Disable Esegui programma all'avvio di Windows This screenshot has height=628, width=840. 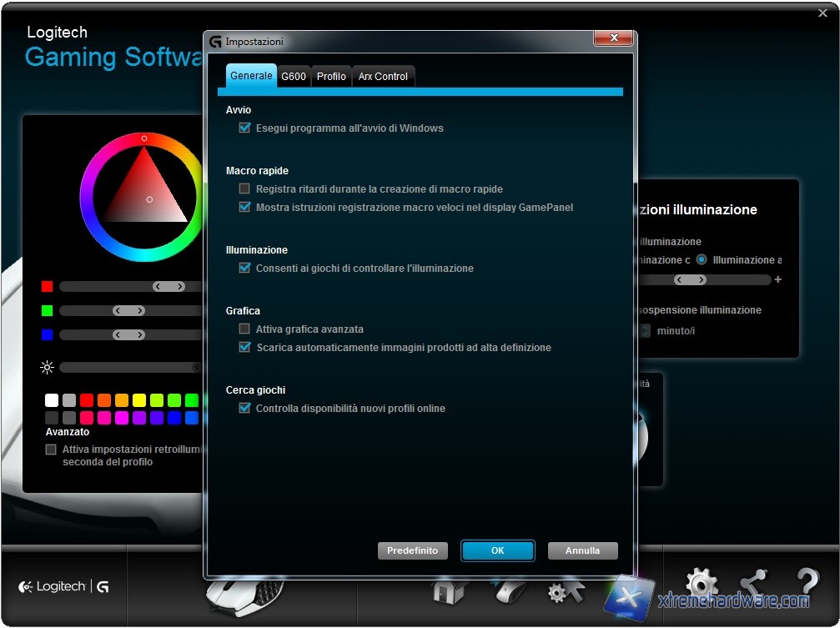click(244, 128)
